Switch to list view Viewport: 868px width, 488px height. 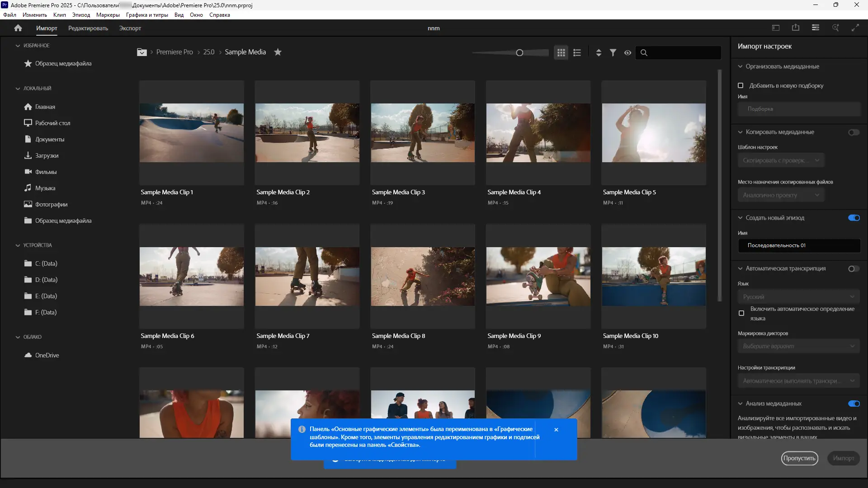pyautogui.click(x=577, y=52)
